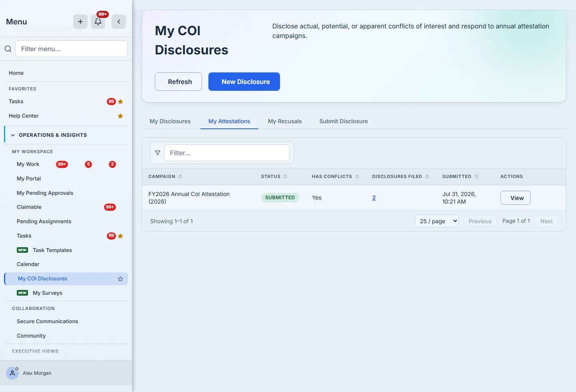Collapse the Operations & Insights section
This screenshot has height=392, width=576.
[66, 135]
